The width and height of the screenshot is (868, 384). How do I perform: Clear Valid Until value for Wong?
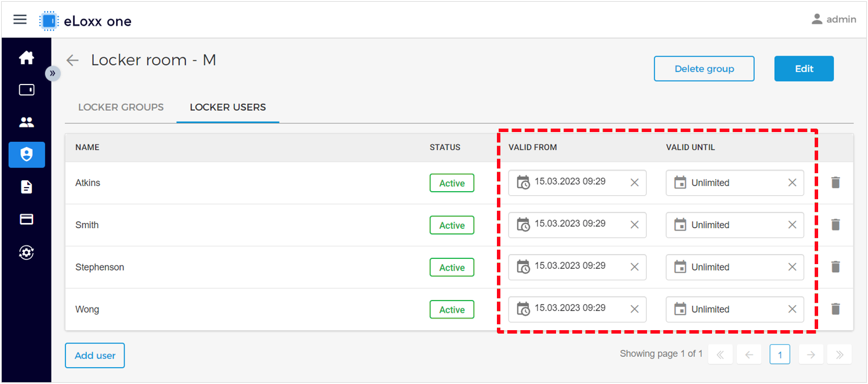click(x=792, y=309)
